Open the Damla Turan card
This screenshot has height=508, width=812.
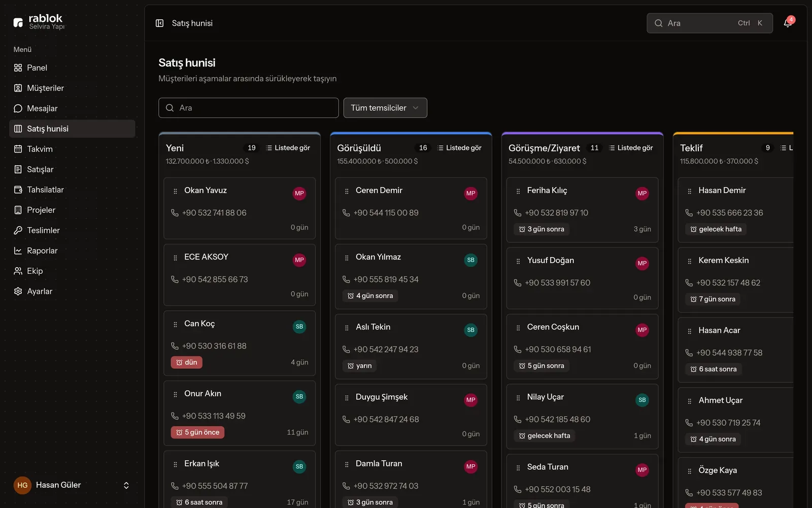(411, 479)
